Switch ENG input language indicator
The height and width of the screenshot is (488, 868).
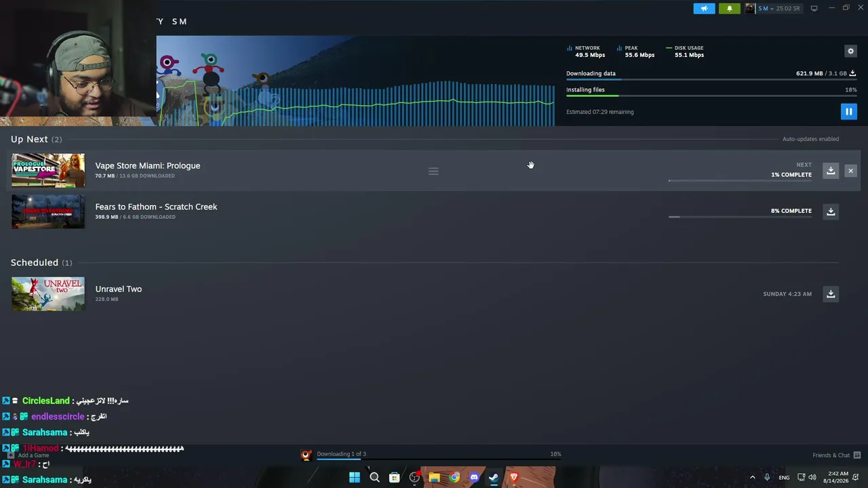pyautogui.click(x=784, y=478)
